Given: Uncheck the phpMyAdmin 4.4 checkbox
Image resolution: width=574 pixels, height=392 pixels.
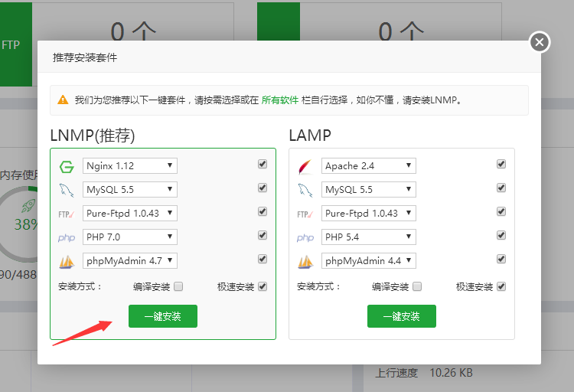Looking at the screenshot, I should (x=501, y=259).
